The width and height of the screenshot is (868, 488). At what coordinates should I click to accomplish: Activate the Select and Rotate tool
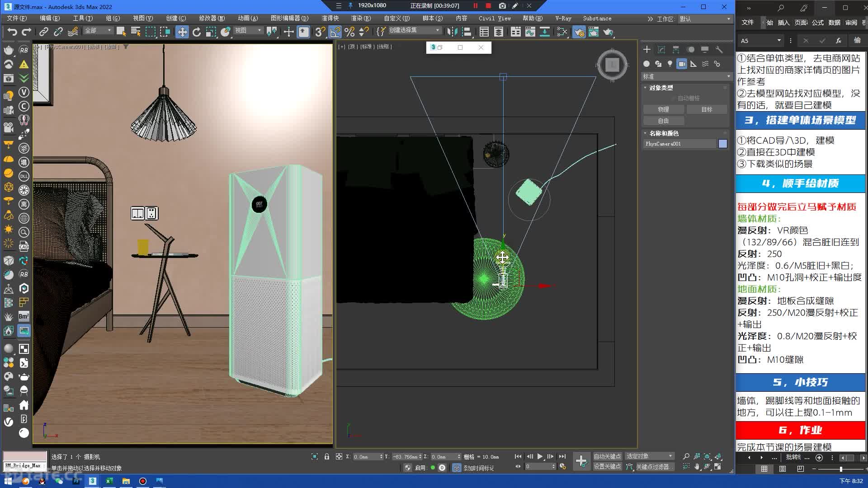(197, 32)
